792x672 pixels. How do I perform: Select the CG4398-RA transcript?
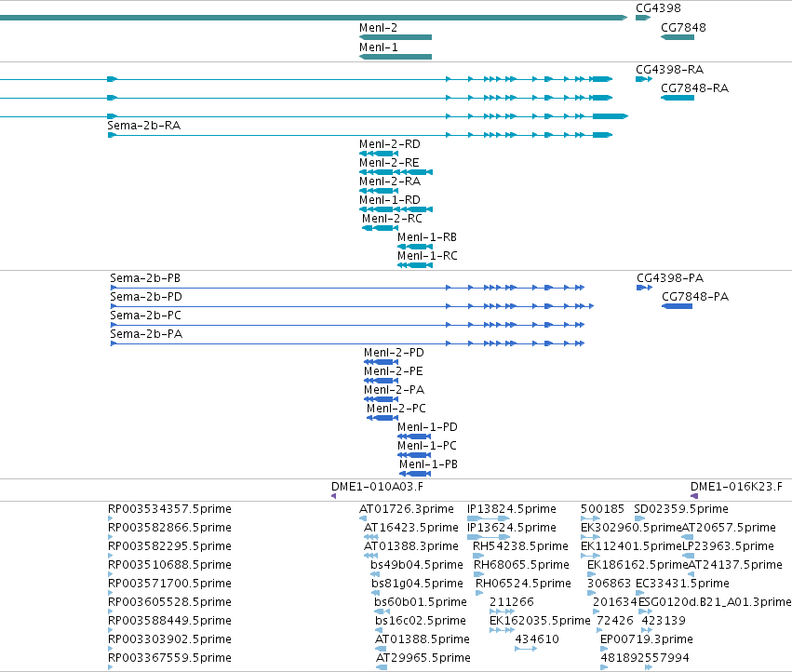point(644,79)
